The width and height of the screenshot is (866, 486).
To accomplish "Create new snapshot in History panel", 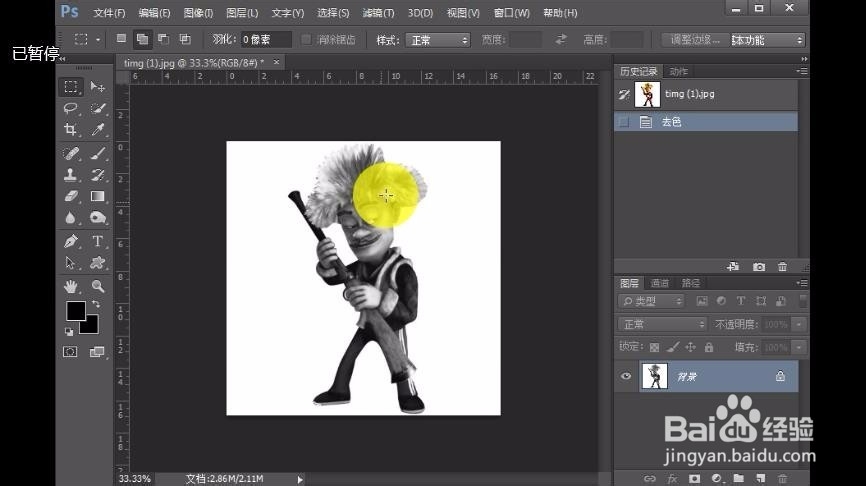I will [x=759, y=267].
